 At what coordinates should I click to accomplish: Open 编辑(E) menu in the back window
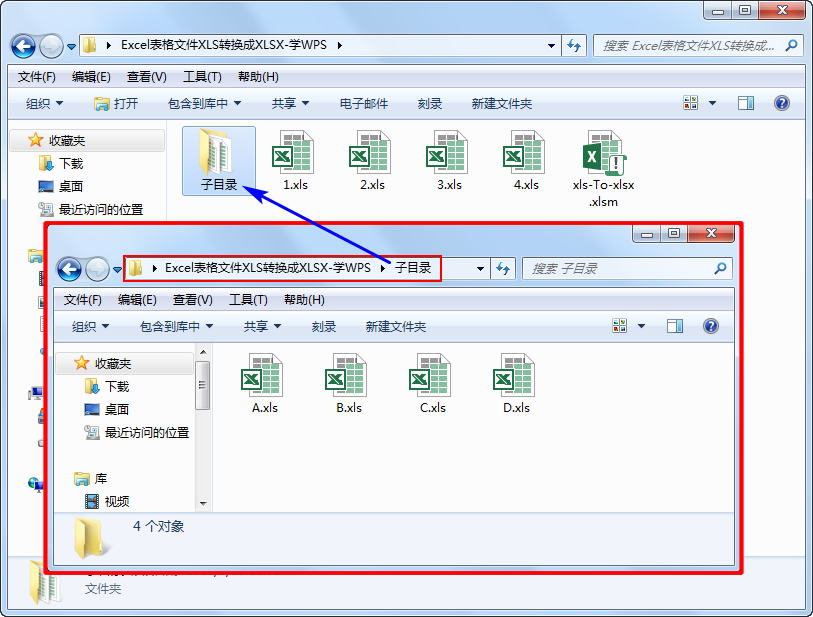(91, 77)
